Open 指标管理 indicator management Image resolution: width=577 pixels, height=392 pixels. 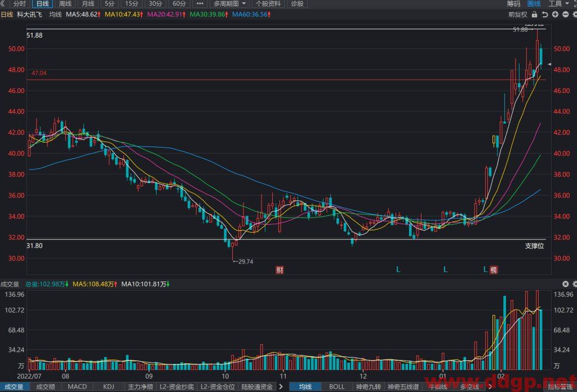(560, 386)
